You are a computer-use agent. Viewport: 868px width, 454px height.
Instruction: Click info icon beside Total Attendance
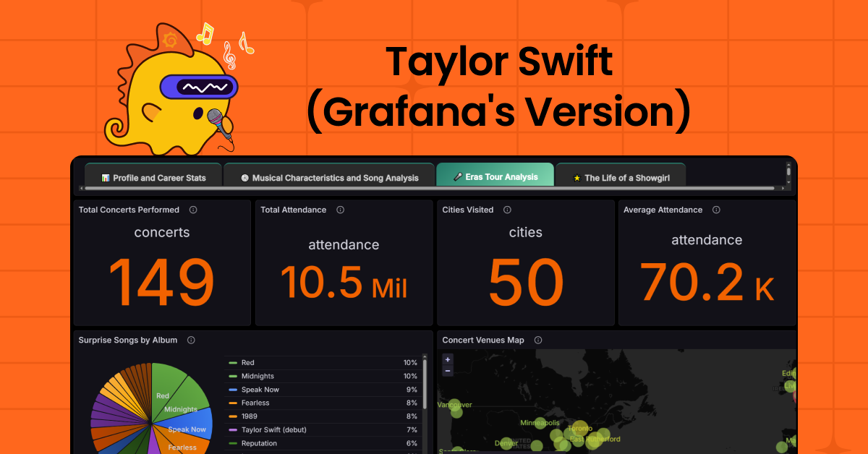click(340, 210)
